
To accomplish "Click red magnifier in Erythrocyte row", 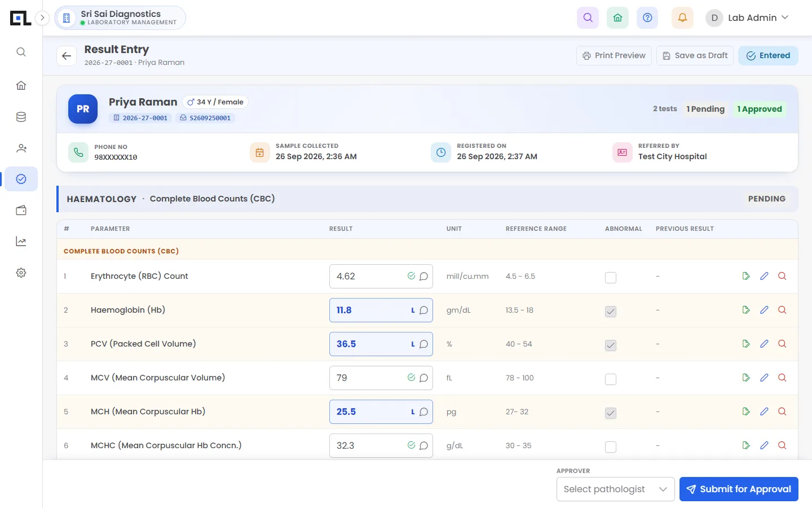I will [782, 276].
